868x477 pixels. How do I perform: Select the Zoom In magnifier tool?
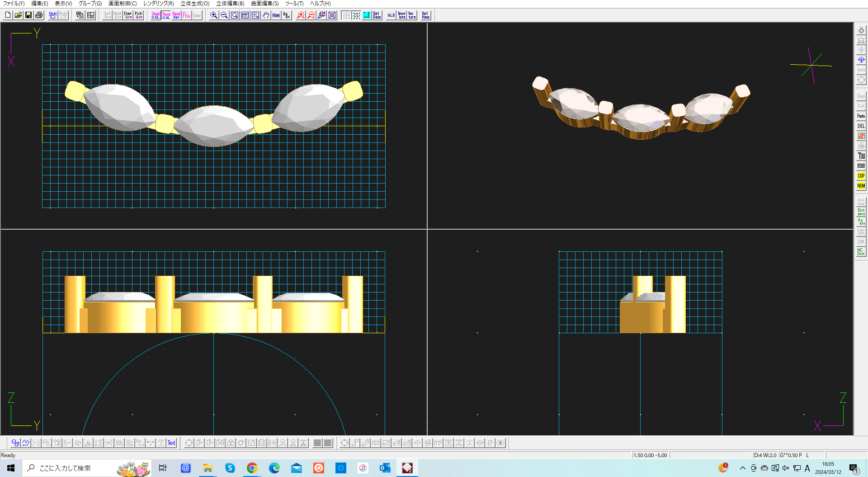click(214, 15)
